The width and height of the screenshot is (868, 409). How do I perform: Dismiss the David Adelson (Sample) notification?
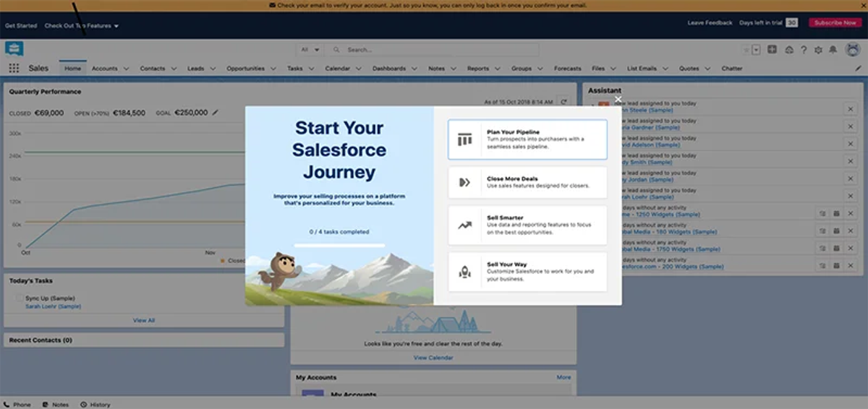pyautogui.click(x=850, y=143)
